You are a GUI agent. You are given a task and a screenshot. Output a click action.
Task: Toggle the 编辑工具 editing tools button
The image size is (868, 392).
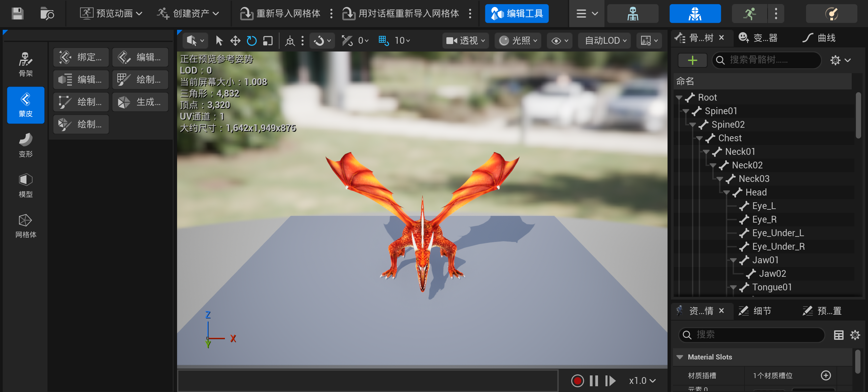tap(516, 14)
